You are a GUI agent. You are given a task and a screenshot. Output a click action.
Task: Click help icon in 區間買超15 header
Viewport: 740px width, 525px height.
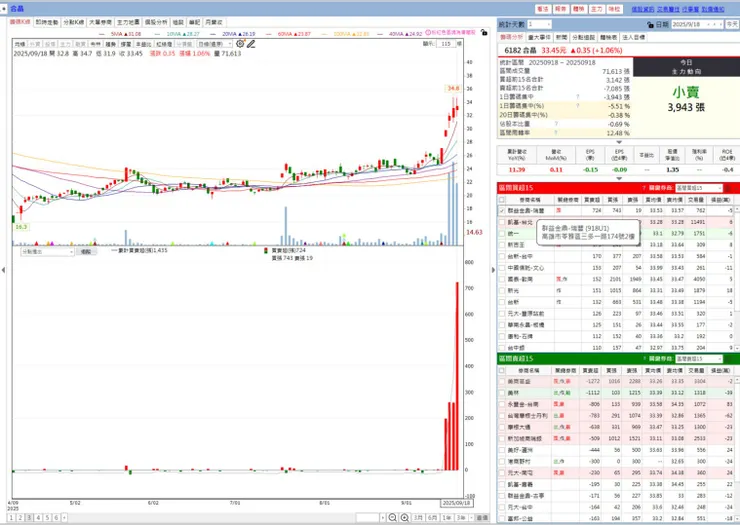644,188
